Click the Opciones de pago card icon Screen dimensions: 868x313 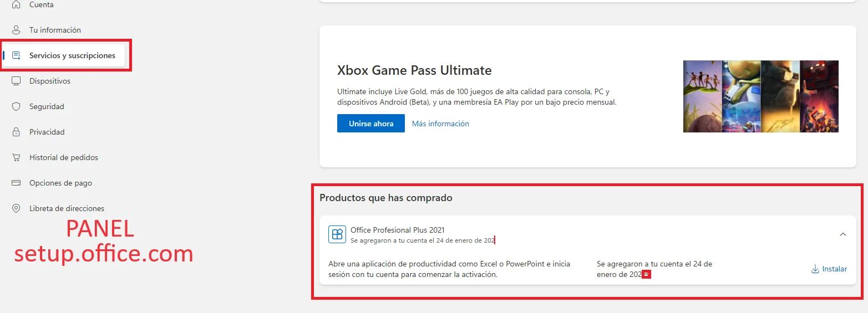click(x=17, y=183)
